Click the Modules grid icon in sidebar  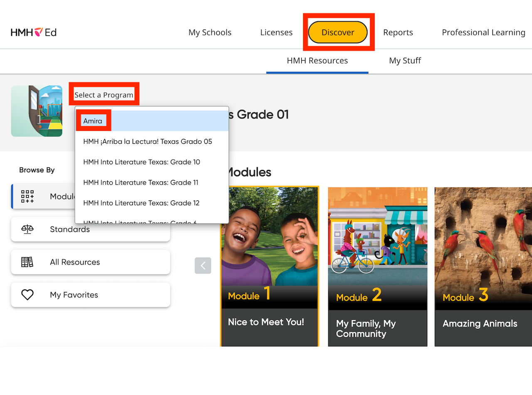pos(27,196)
